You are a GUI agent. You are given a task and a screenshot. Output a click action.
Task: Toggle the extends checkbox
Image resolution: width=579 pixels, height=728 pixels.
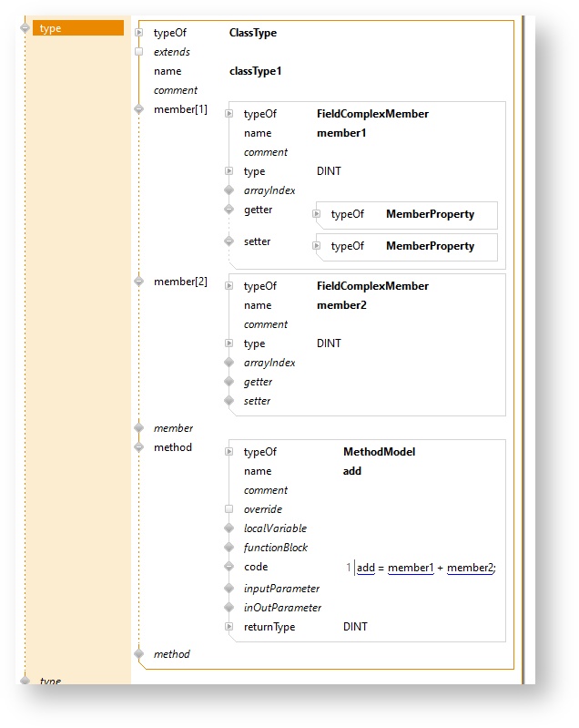(x=138, y=52)
